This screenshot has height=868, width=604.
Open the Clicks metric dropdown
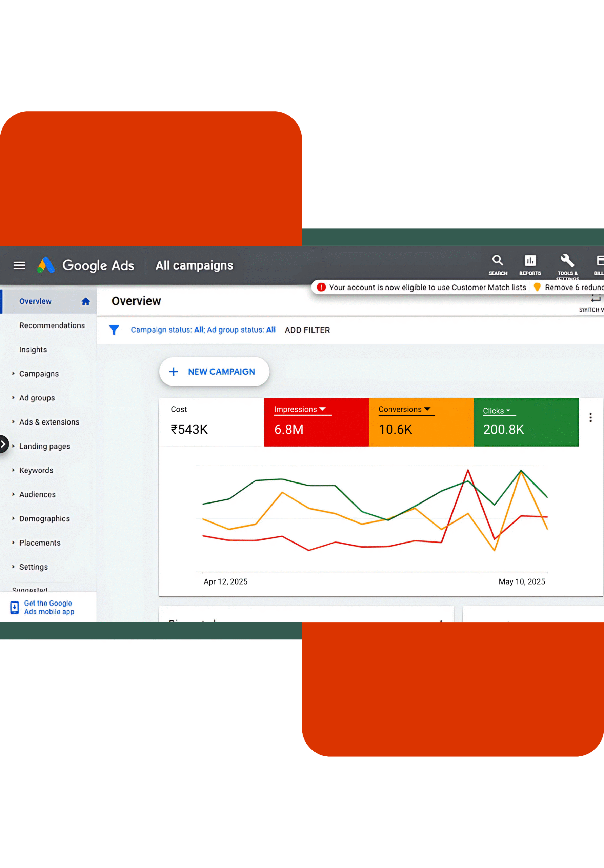(508, 411)
